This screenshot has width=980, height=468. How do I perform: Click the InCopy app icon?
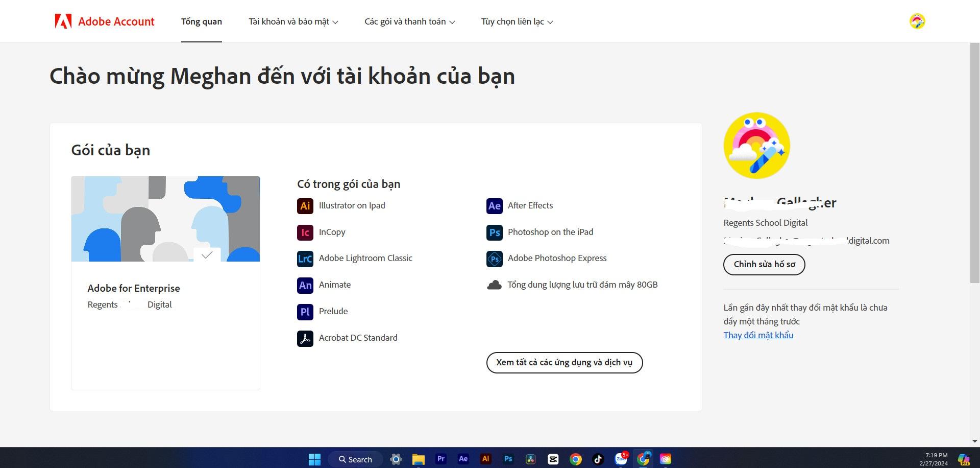point(305,232)
